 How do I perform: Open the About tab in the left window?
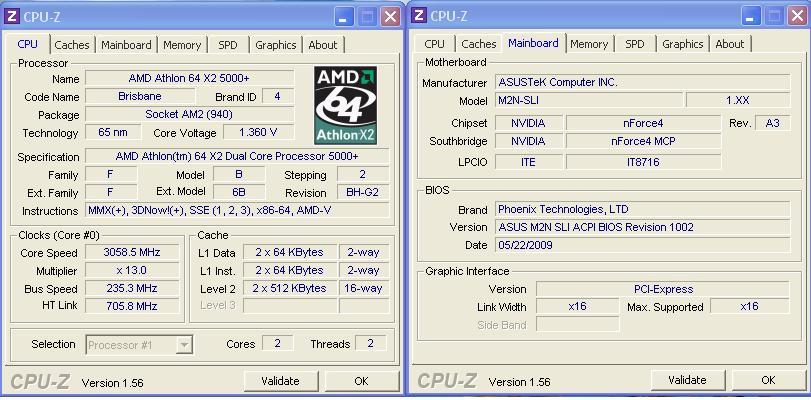[323, 45]
